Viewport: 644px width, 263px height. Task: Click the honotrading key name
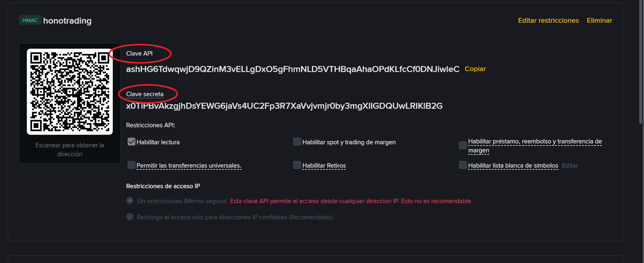pyautogui.click(x=67, y=21)
